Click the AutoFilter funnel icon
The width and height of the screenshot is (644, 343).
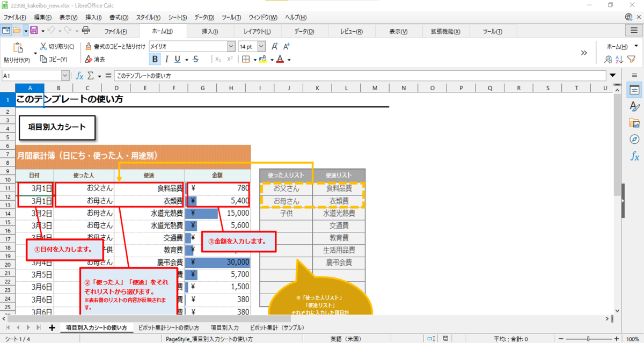click(x=631, y=60)
